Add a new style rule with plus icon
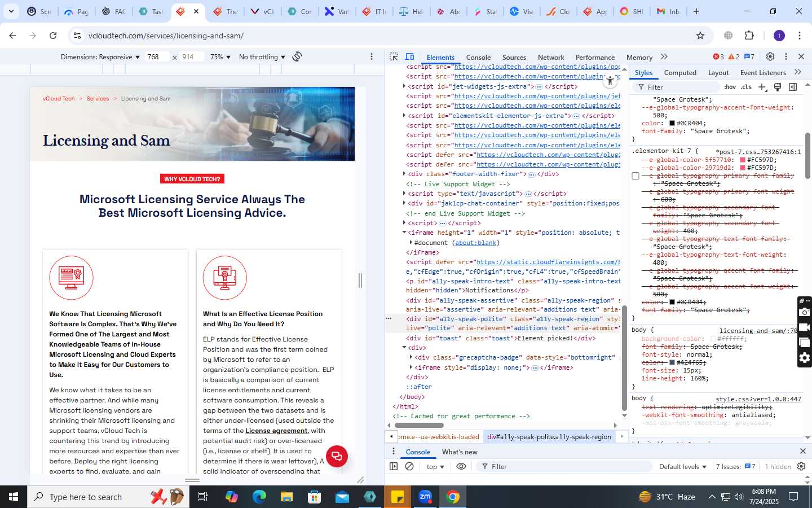The image size is (812, 508). [762, 87]
